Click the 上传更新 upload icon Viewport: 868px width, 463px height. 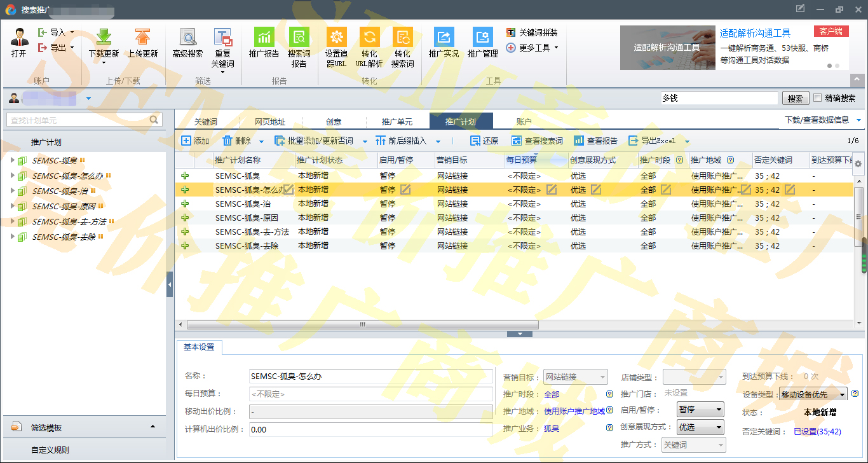coord(142,37)
